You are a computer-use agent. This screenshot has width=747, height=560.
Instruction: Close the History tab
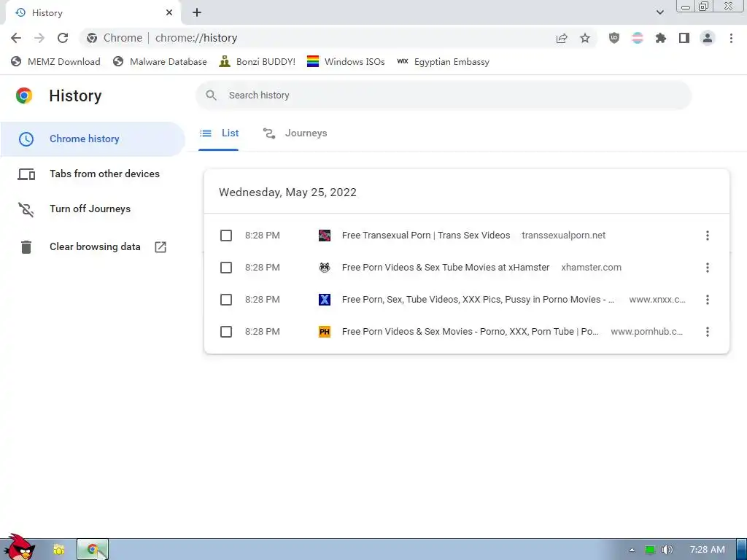point(169,13)
